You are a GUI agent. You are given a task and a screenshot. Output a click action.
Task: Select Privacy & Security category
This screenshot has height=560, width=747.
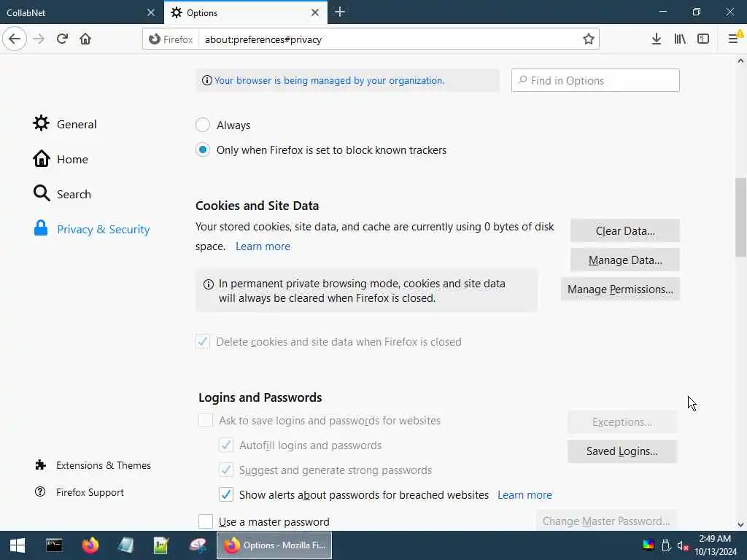[x=91, y=229]
